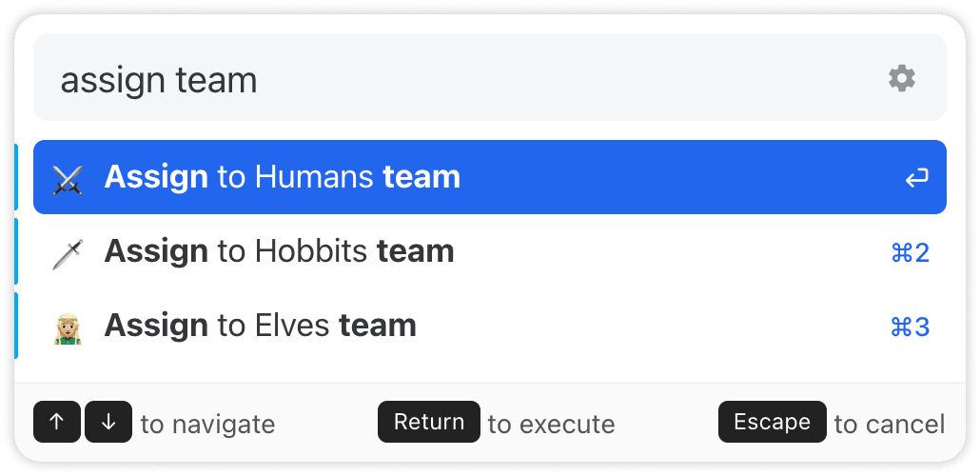Click the blue accent bar beside Humans row

pyautogui.click(x=16, y=177)
